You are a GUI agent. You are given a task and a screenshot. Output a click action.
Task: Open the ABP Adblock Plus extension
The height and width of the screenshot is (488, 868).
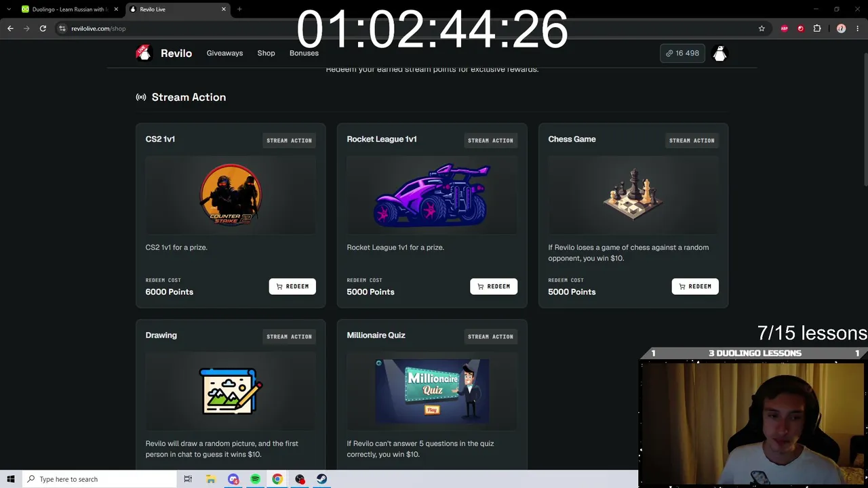pyautogui.click(x=785, y=28)
